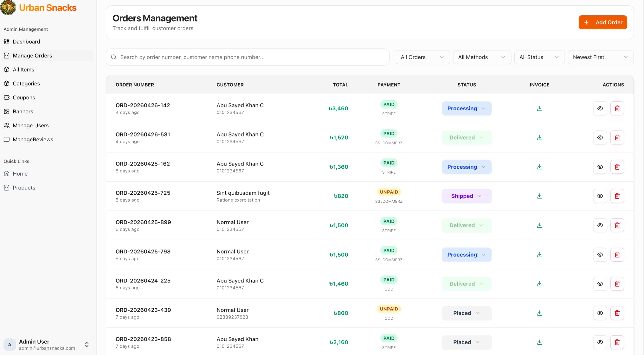Change Delivered status of order ORD-20260426-581
Screen dimensions: 644x355
click(x=467, y=137)
